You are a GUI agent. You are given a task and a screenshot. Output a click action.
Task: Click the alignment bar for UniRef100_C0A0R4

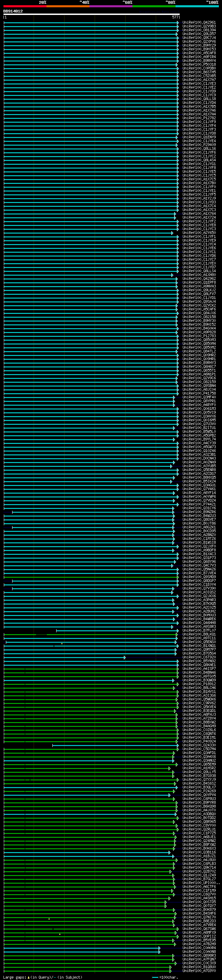pyautogui.click(x=82, y=948)
